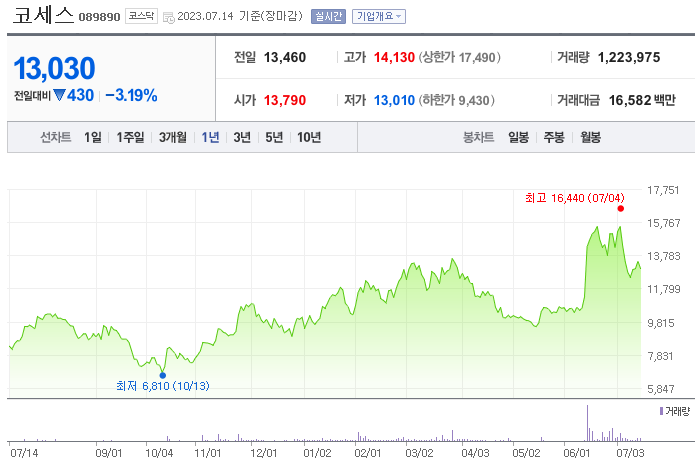Screen dimensions: 695x471
Task: Click the 최저 6,810 (10/13) label
Action: tap(163, 386)
